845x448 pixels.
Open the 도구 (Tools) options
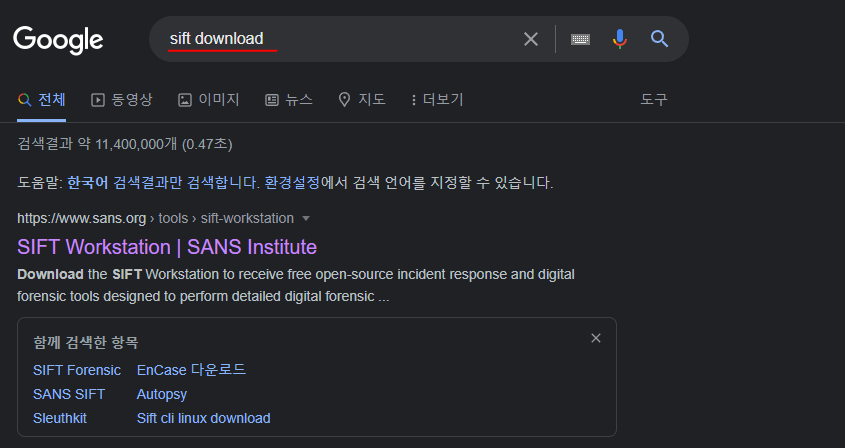654,100
